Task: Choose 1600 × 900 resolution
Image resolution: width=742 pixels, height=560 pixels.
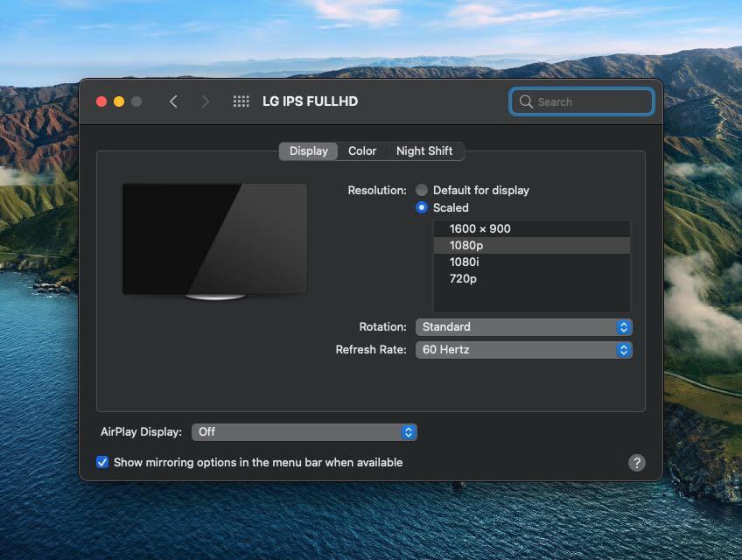Action: (531, 228)
